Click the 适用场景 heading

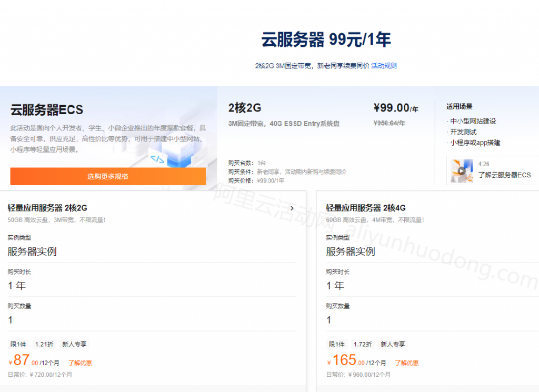(459, 106)
